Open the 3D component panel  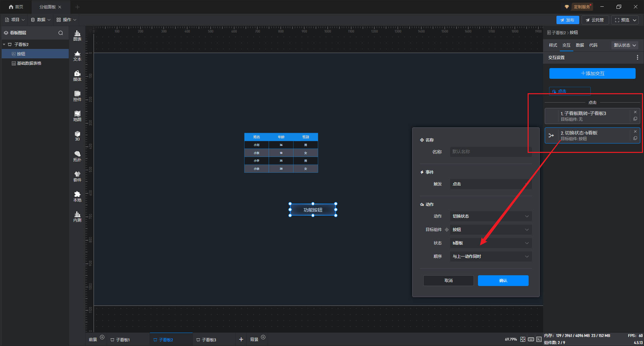pos(77,136)
